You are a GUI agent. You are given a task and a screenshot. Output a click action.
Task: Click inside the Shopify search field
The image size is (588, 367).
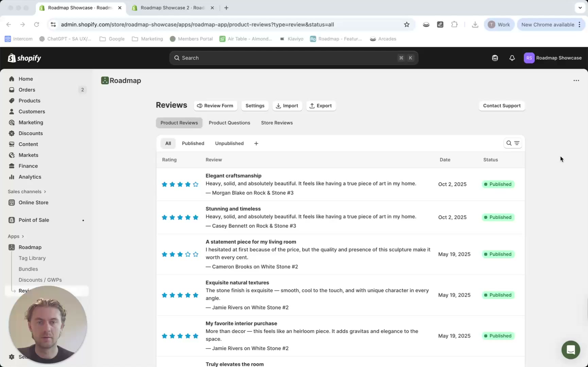coord(293,58)
